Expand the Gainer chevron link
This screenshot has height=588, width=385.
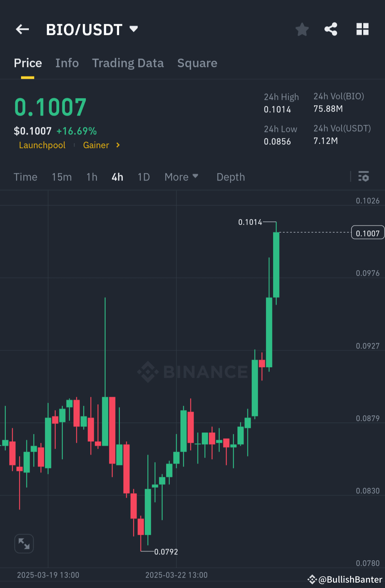[118, 145]
